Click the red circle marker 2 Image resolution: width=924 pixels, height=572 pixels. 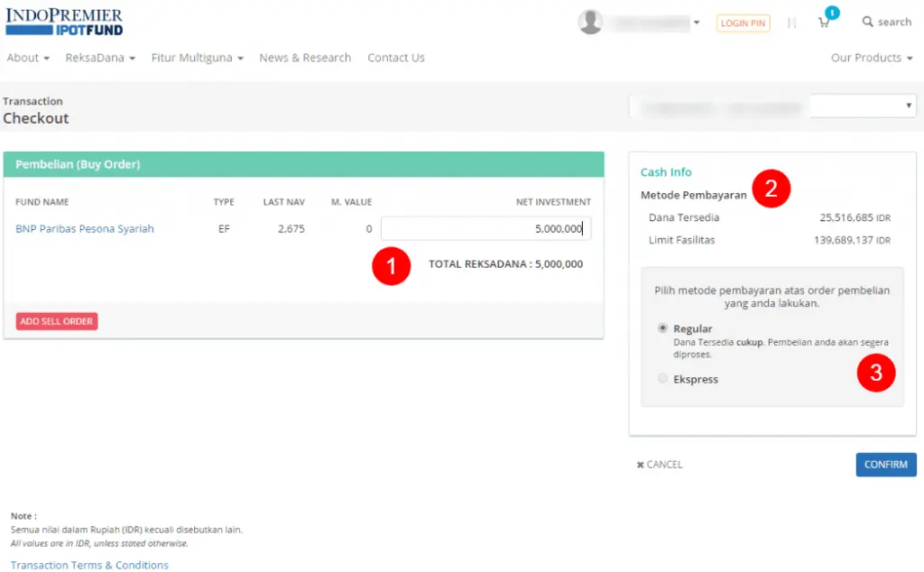click(x=772, y=189)
